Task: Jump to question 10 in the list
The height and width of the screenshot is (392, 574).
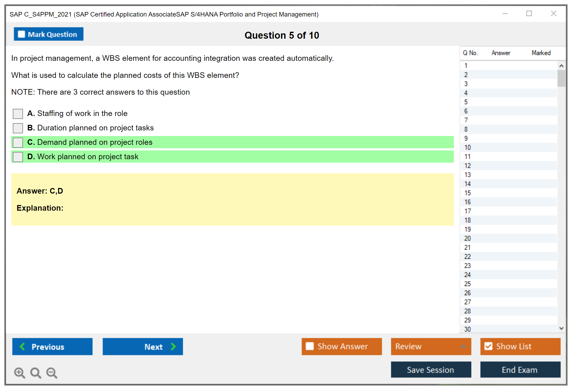Action: coord(467,147)
